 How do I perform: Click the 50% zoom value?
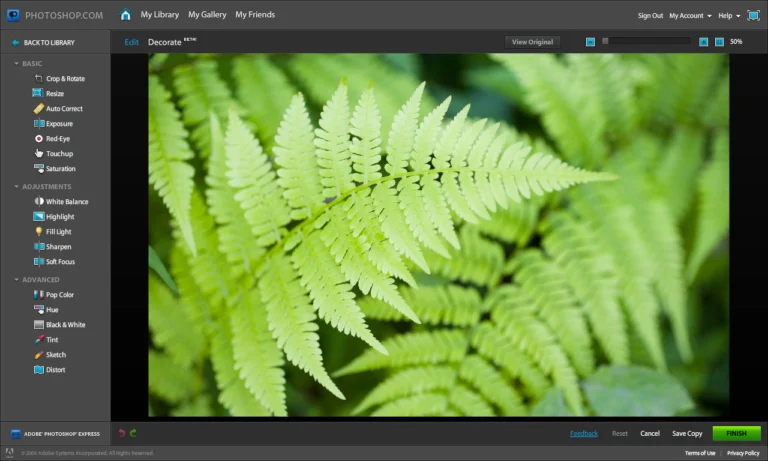[736, 42]
